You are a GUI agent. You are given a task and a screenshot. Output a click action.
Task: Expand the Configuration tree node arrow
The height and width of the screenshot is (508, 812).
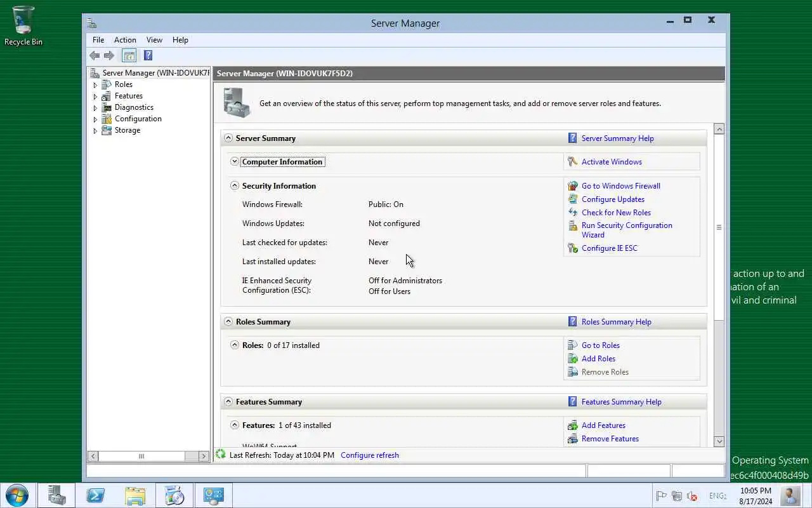pyautogui.click(x=95, y=119)
